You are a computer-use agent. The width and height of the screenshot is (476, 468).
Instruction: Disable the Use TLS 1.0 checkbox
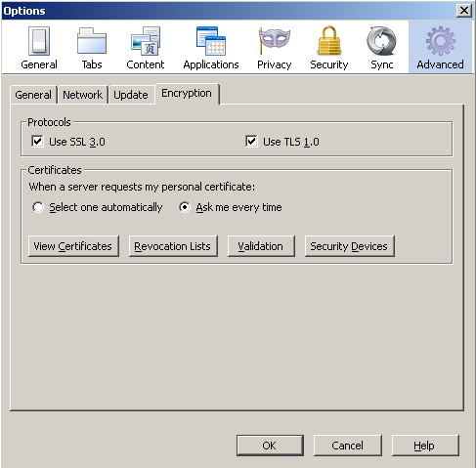coord(251,142)
